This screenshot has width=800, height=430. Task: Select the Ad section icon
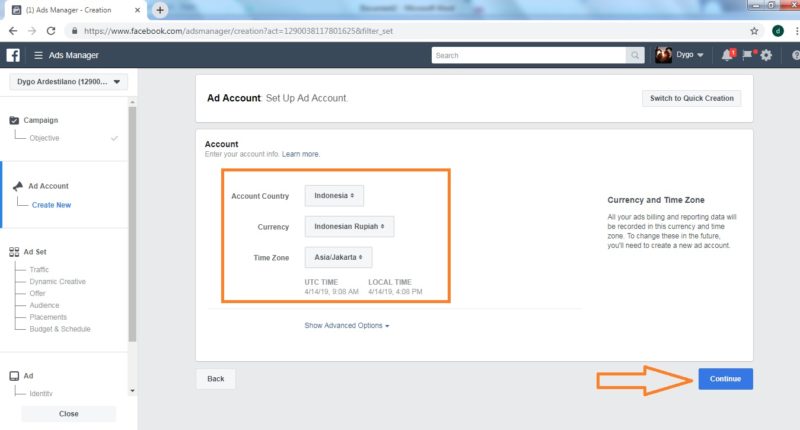click(x=14, y=376)
